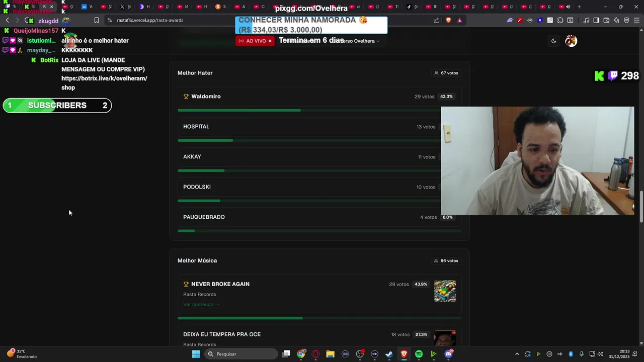Click Ver conteúdo link under NEVER BROKE AGAIN

click(201, 305)
